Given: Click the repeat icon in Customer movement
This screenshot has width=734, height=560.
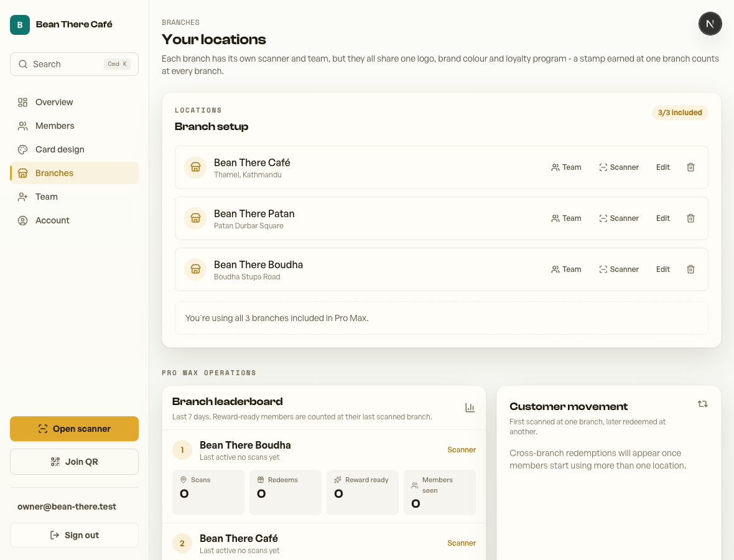Looking at the screenshot, I should point(703,404).
